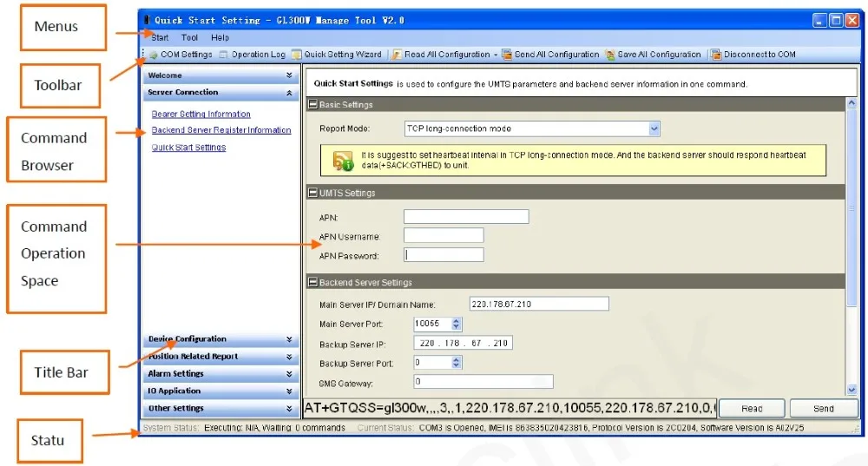The height and width of the screenshot is (466, 868).
Task: Open COM Settings from the toolbar
Action: 181,55
